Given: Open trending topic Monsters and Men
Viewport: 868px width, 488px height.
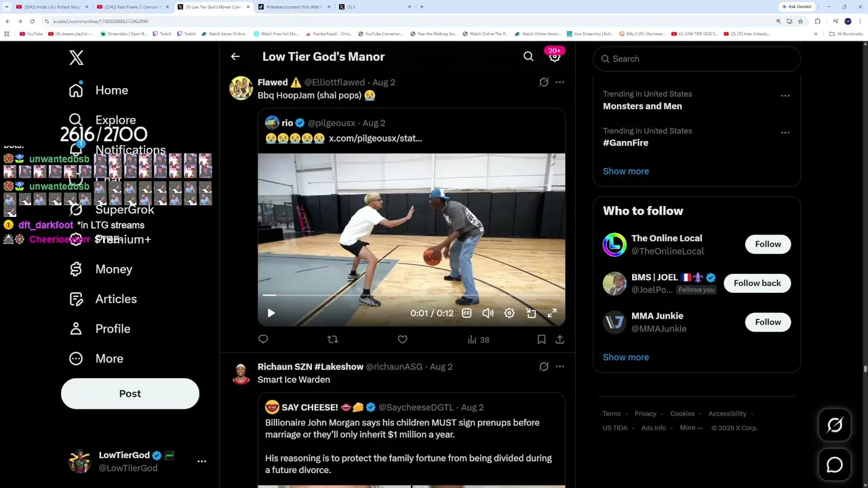Looking at the screenshot, I should tap(642, 106).
